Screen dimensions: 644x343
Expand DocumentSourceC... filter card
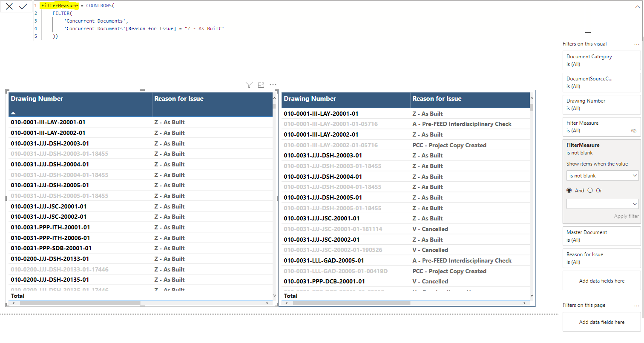pyautogui.click(x=601, y=83)
